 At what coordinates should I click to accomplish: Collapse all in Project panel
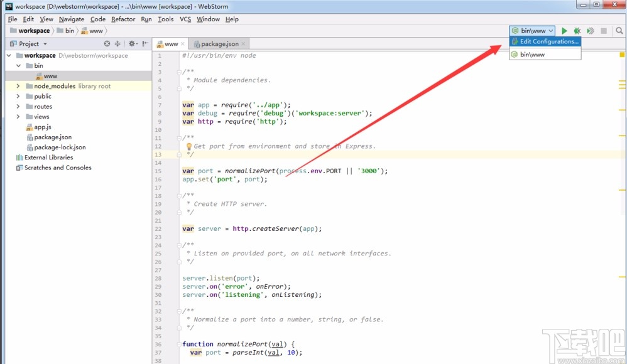point(117,43)
